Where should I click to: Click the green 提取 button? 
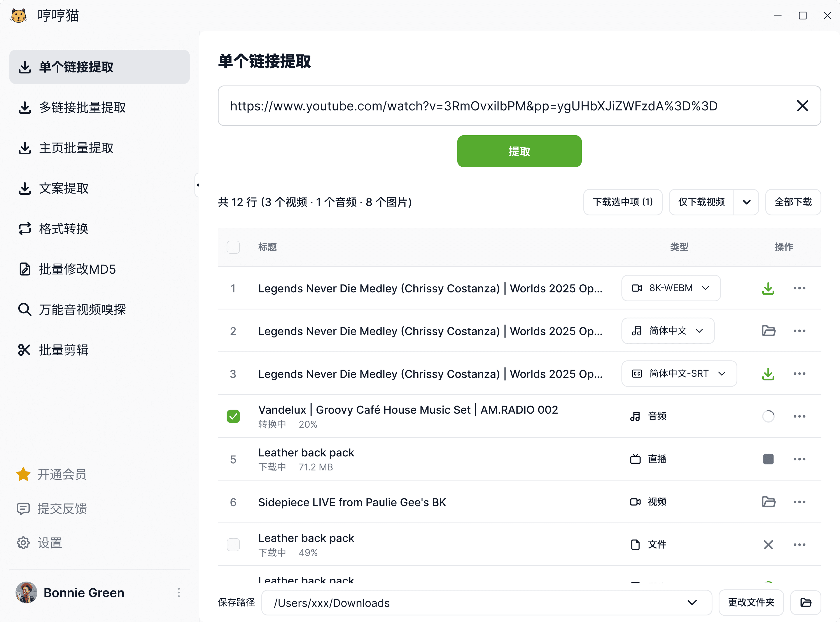point(519,151)
